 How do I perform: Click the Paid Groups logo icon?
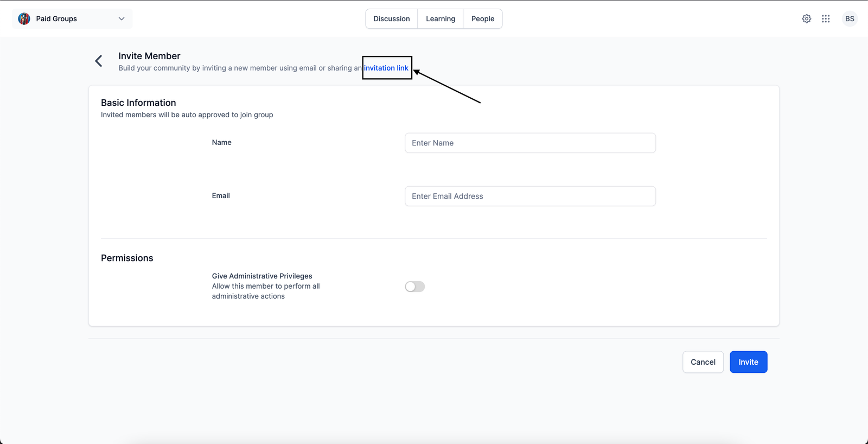coord(24,19)
